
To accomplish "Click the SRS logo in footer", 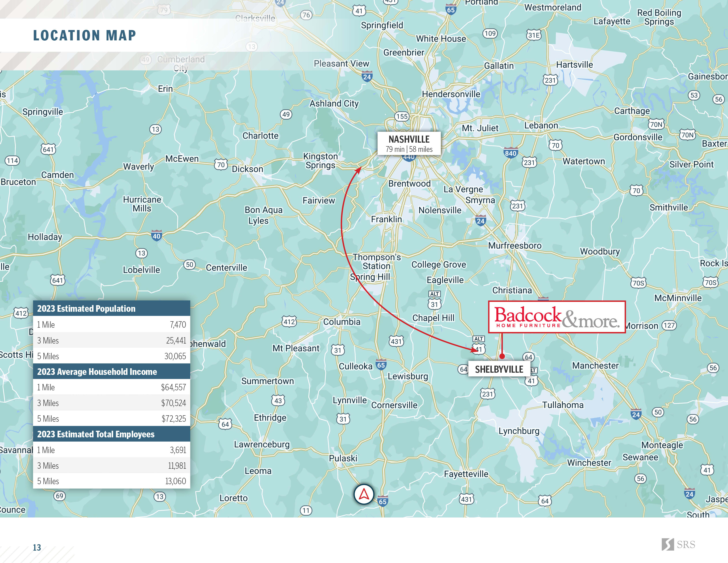I will click(678, 544).
